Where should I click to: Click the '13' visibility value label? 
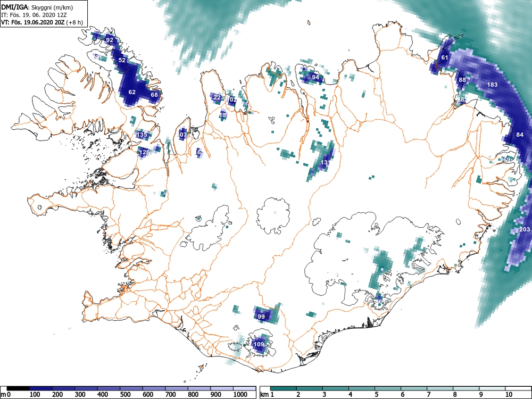click(x=325, y=162)
